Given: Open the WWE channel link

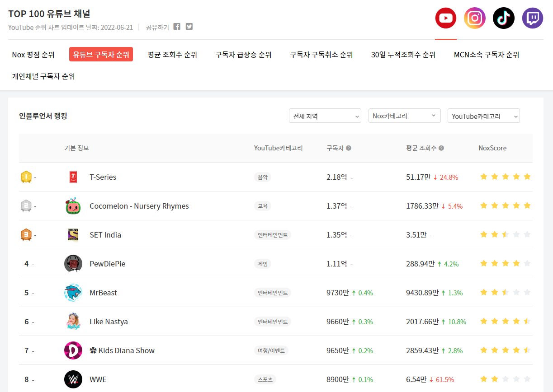Looking at the screenshot, I should 98,379.
